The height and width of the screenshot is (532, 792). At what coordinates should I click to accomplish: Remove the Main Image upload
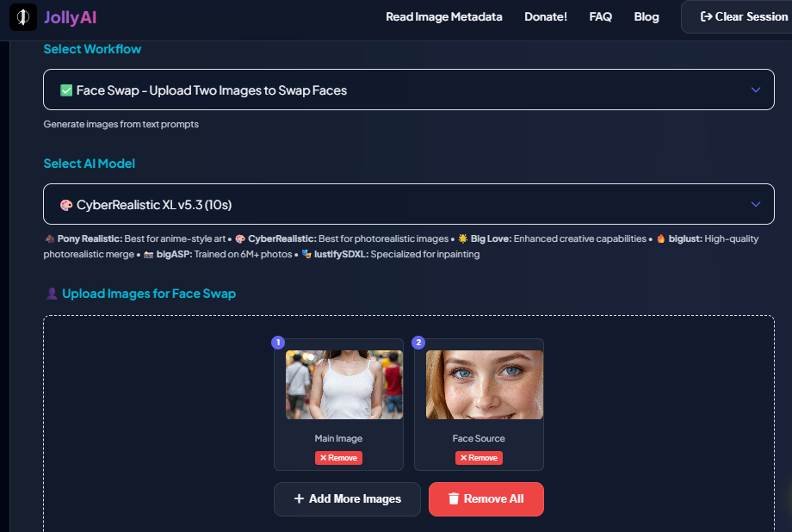(x=338, y=458)
